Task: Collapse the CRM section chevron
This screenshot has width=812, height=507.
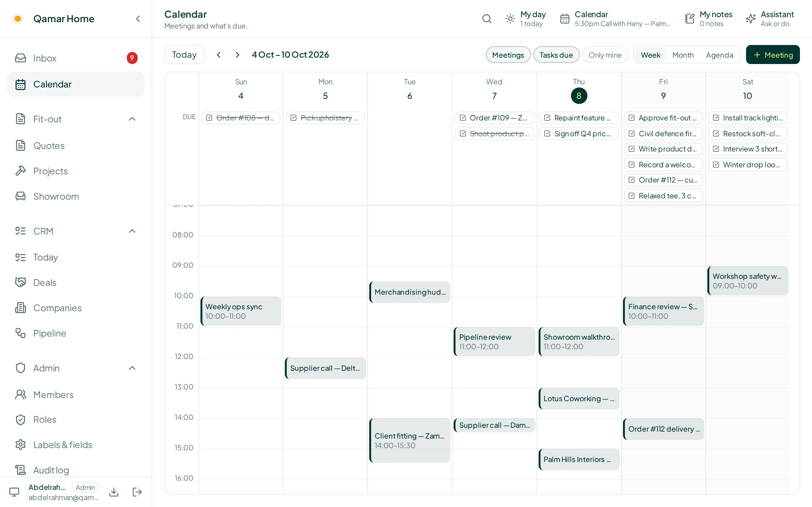Action: [132, 231]
